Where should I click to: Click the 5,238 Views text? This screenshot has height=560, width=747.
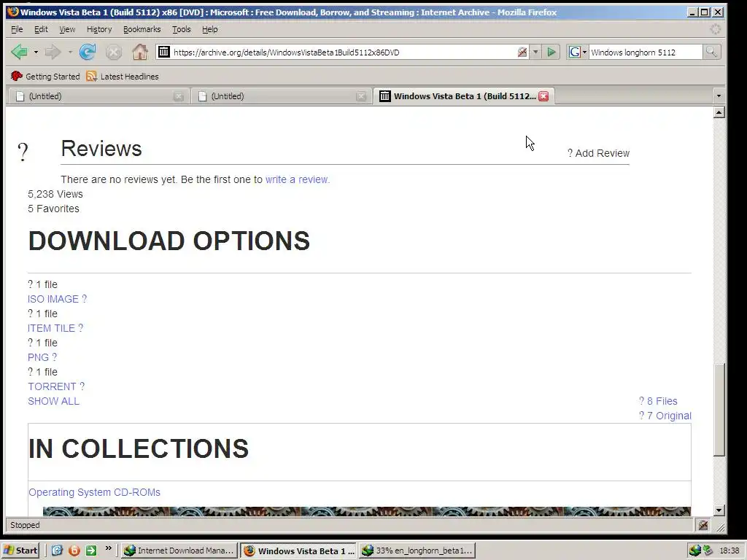point(55,194)
